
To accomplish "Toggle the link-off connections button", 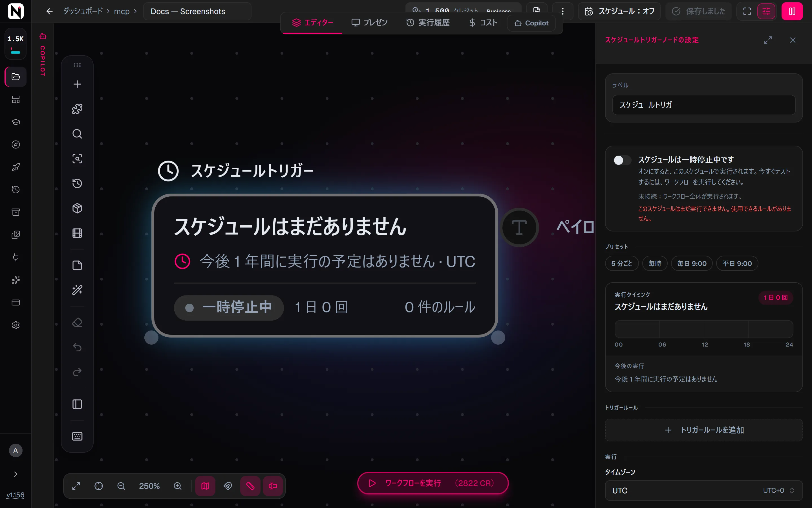I will [x=228, y=486].
